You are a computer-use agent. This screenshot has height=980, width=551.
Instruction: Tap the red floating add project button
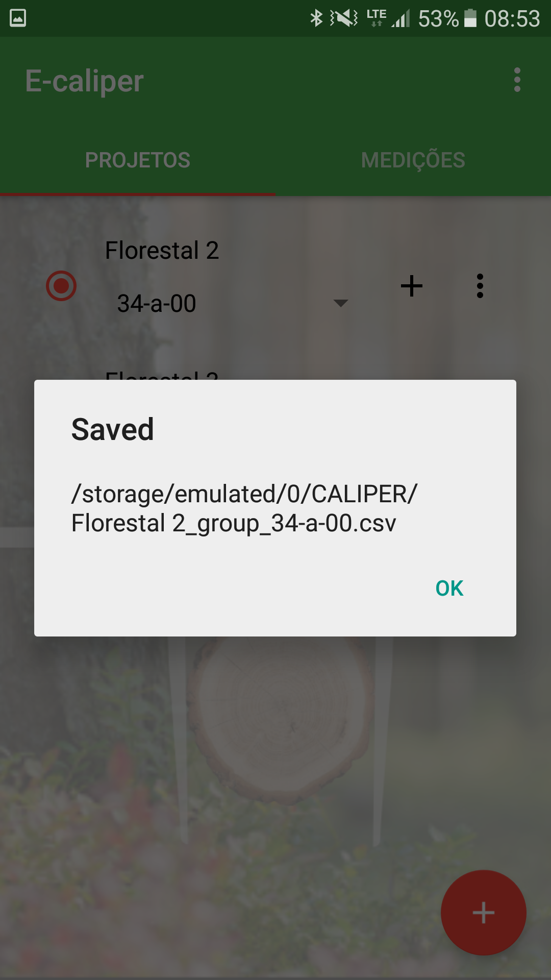(x=483, y=913)
